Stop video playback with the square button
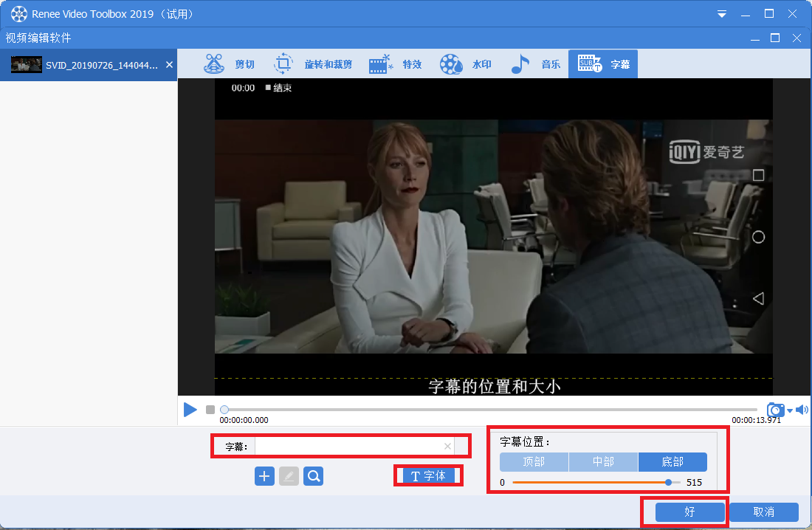 coord(210,410)
